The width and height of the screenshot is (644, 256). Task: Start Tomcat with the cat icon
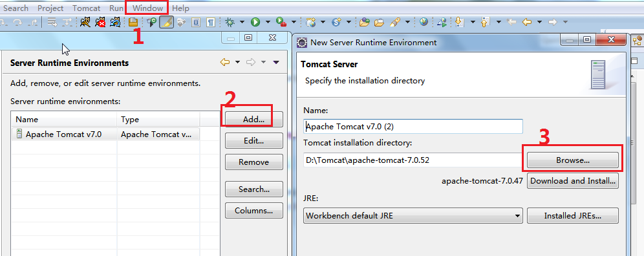[x=85, y=22]
